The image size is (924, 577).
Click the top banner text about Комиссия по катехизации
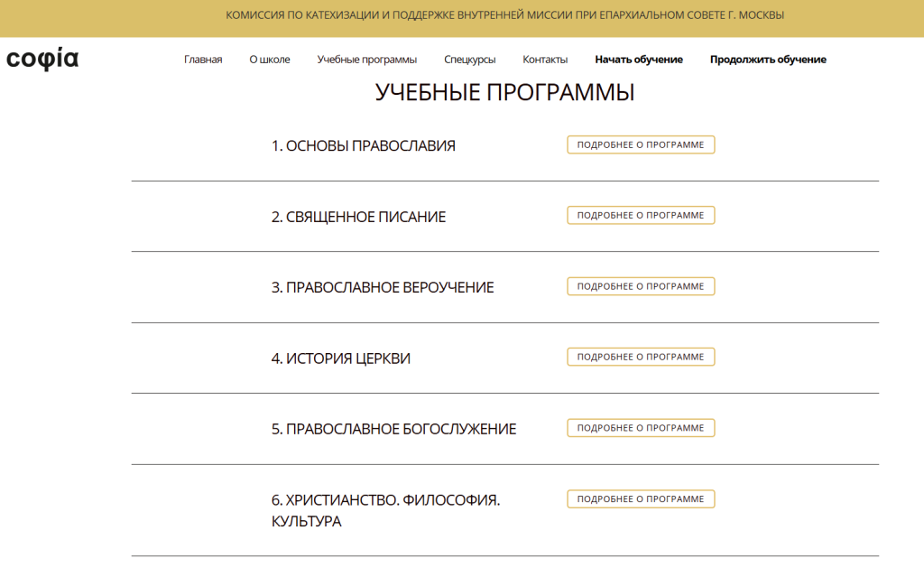(x=504, y=15)
